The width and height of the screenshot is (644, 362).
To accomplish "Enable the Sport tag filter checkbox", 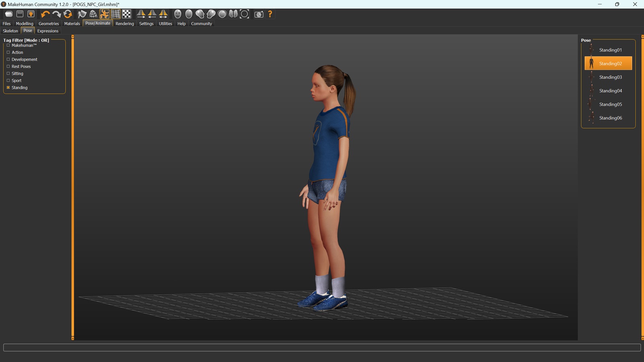I will (8, 81).
